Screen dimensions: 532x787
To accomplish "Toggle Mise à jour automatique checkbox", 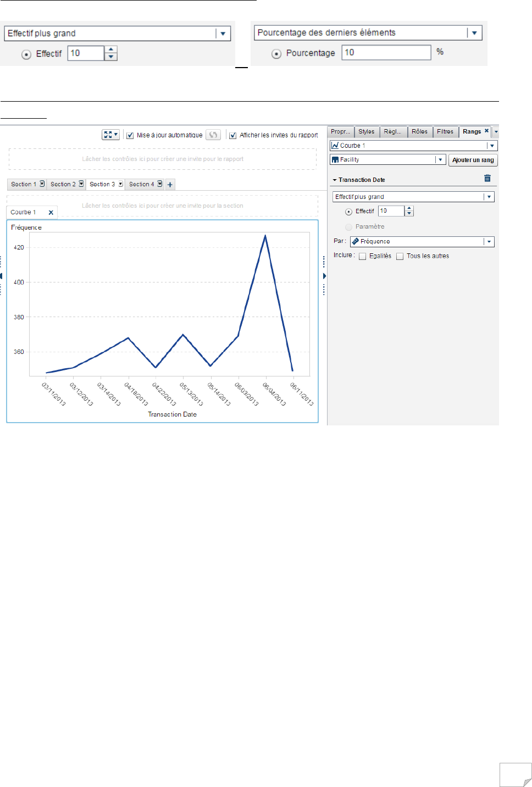I will click(130, 135).
